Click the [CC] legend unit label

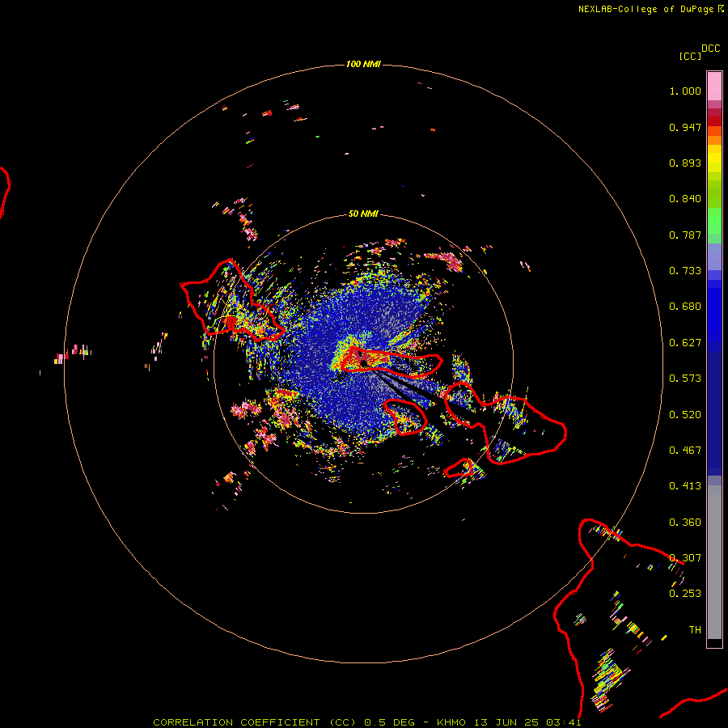pyautogui.click(x=690, y=56)
